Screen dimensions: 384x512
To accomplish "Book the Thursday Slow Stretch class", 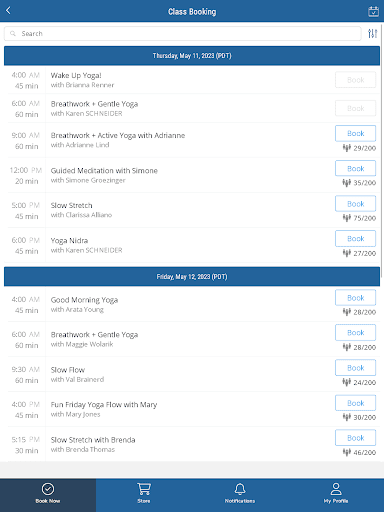I will (355, 204).
